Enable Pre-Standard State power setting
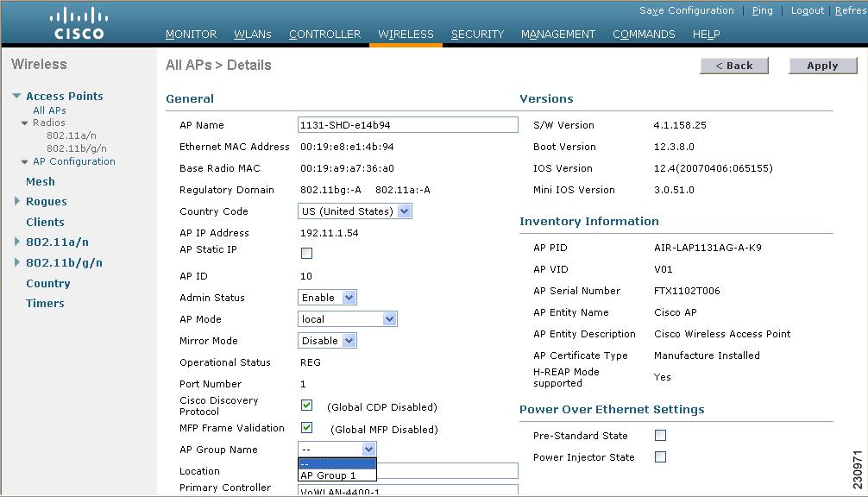The image size is (868, 497). point(659,436)
